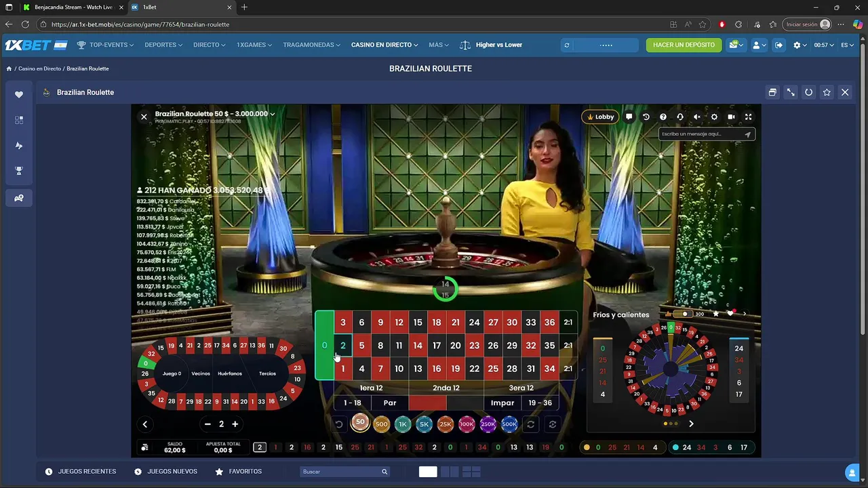Screen dimensions: 868x488
Task: Bet on the red color box
Action: (427, 403)
